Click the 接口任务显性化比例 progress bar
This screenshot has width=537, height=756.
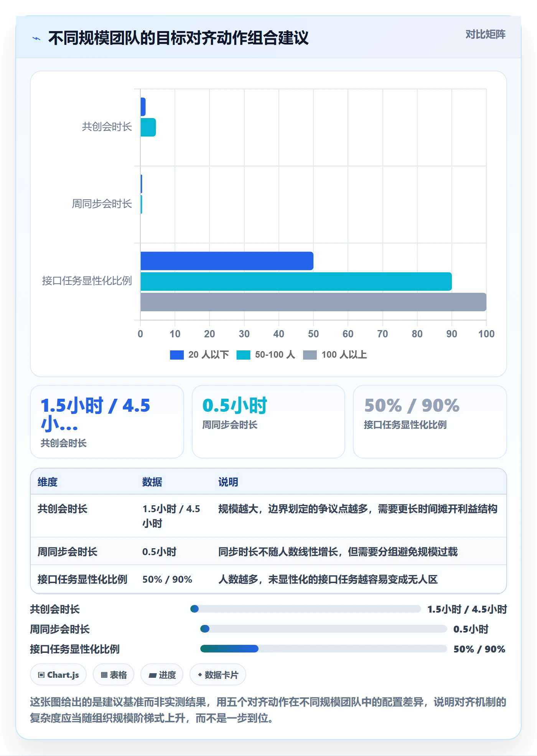[324, 649]
